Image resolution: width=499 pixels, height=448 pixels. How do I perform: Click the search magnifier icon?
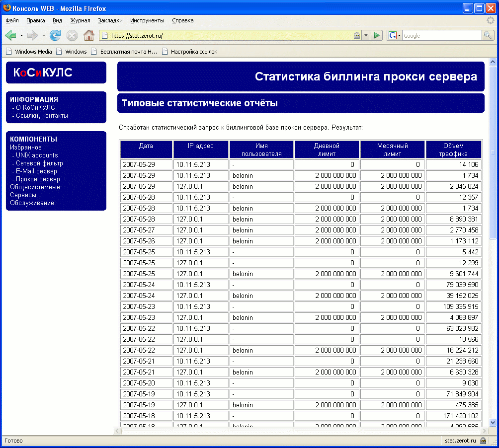point(488,35)
